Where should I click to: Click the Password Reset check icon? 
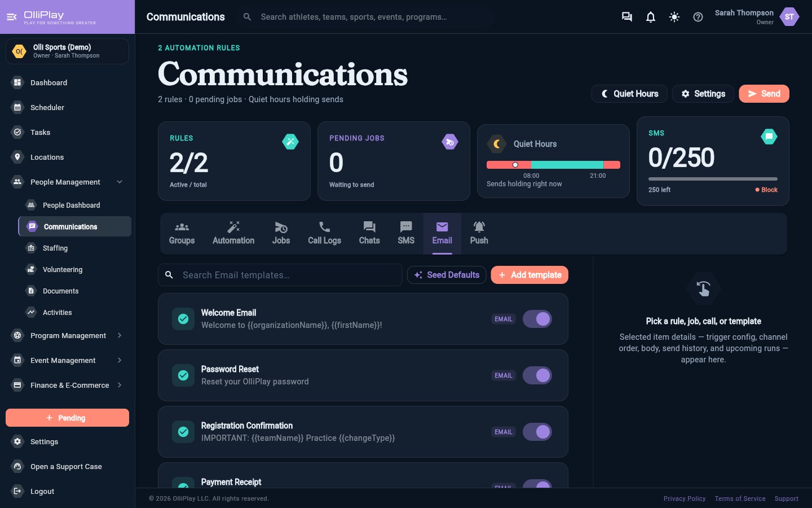pos(183,375)
